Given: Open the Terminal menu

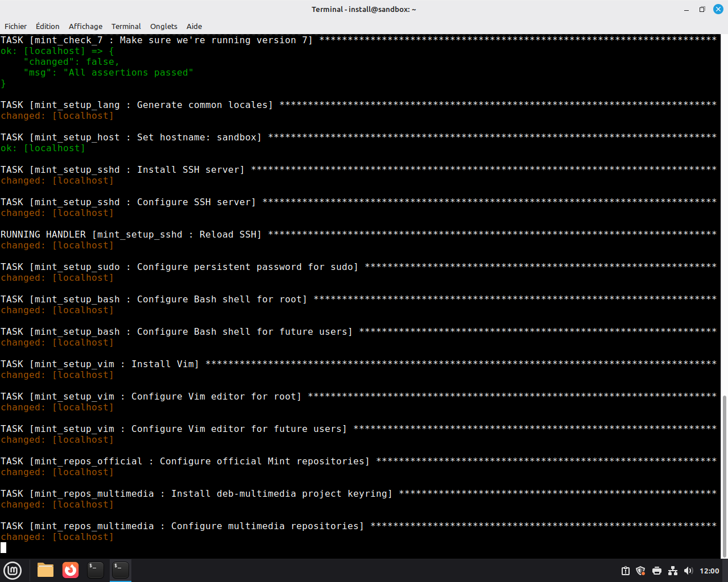Looking at the screenshot, I should point(126,26).
